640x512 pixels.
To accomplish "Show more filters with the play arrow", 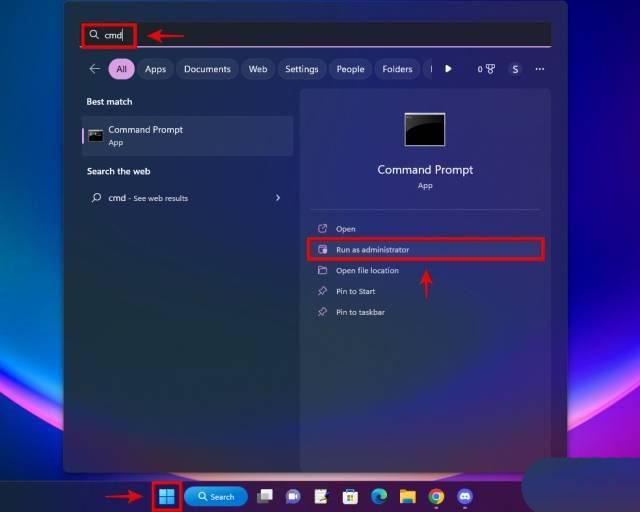I will pyautogui.click(x=448, y=69).
